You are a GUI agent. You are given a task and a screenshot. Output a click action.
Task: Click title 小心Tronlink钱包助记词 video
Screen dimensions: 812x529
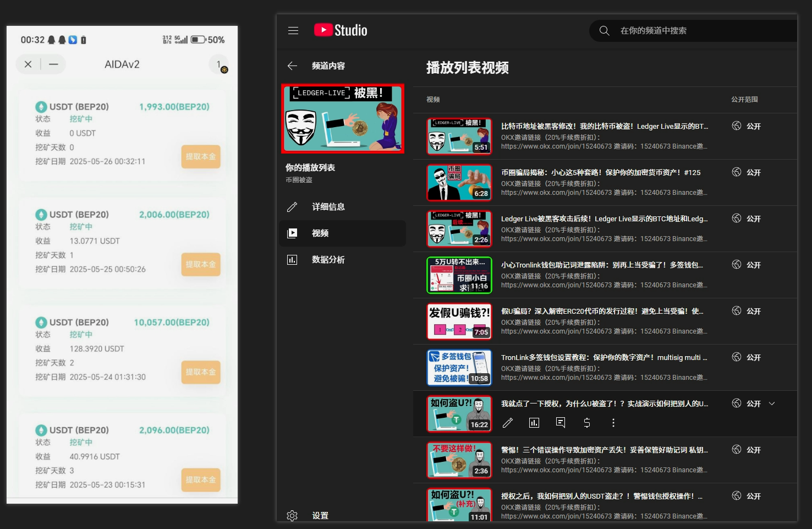point(602,265)
